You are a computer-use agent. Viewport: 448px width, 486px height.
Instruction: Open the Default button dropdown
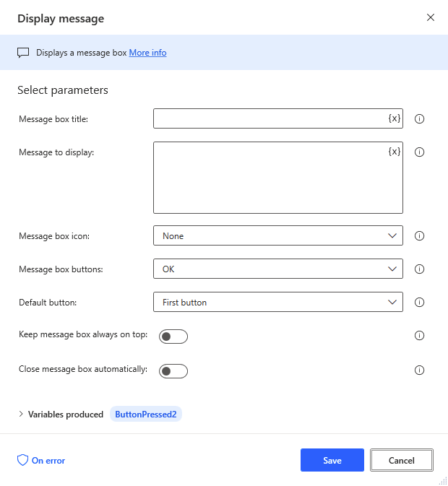[x=278, y=302]
